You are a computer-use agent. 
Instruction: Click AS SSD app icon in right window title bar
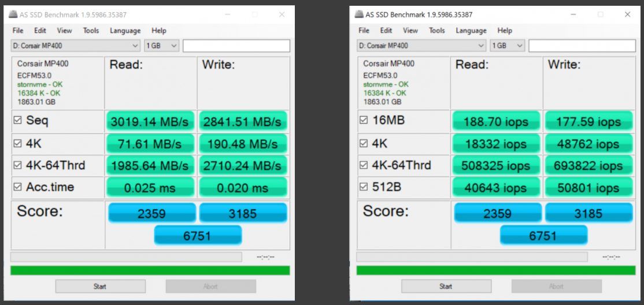pyautogui.click(x=360, y=15)
